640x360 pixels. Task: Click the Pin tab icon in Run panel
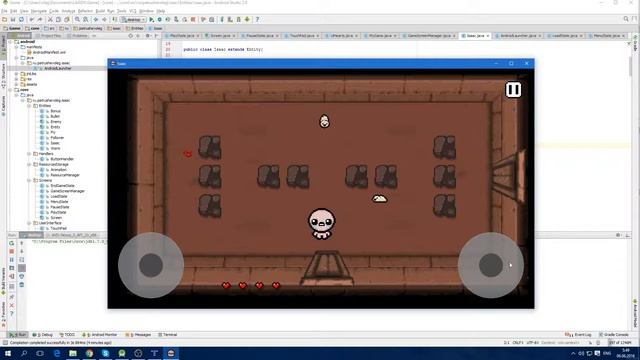(x=11, y=297)
